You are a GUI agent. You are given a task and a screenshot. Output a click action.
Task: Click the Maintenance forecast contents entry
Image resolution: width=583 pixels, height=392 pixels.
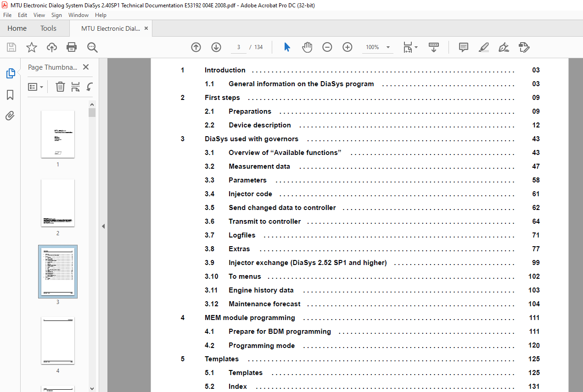(264, 304)
